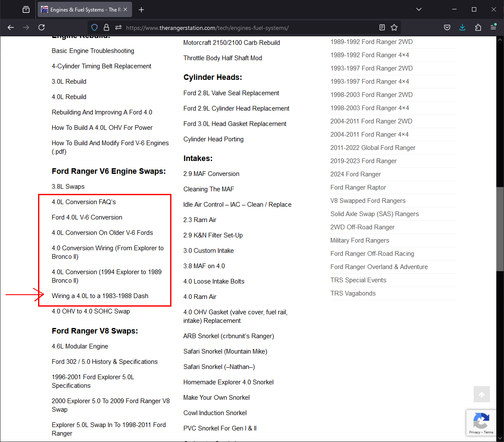Viewport: 504px width, 442px height.
Task: Open 1993-1997 Ford Ranger 4×4 forum
Action: pyautogui.click(x=370, y=82)
